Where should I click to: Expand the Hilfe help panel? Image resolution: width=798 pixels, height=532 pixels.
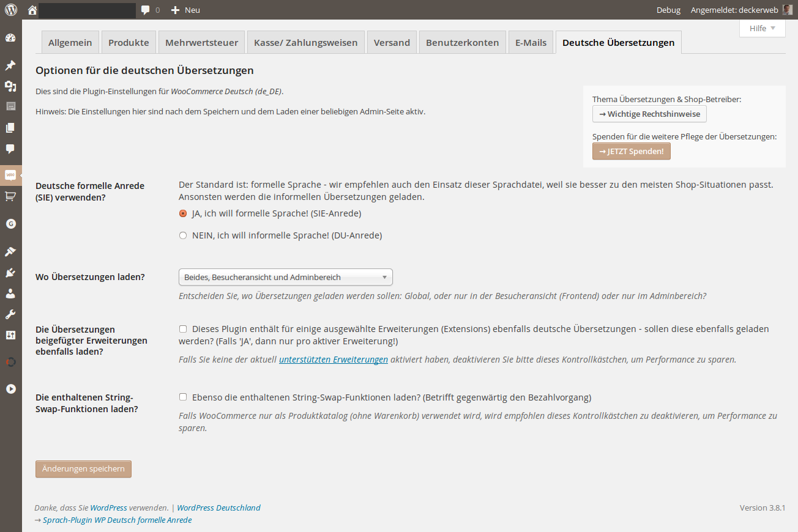click(763, 28)
